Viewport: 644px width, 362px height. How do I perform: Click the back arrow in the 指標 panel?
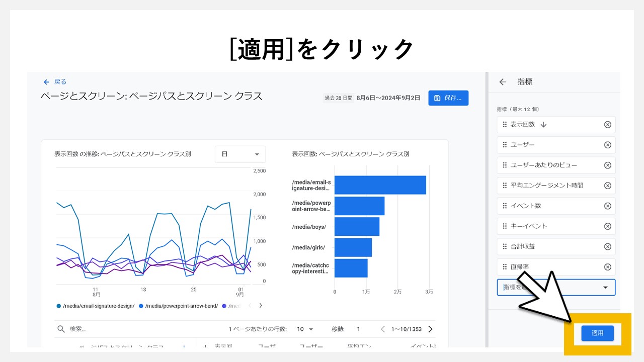[x=502, y=81]
